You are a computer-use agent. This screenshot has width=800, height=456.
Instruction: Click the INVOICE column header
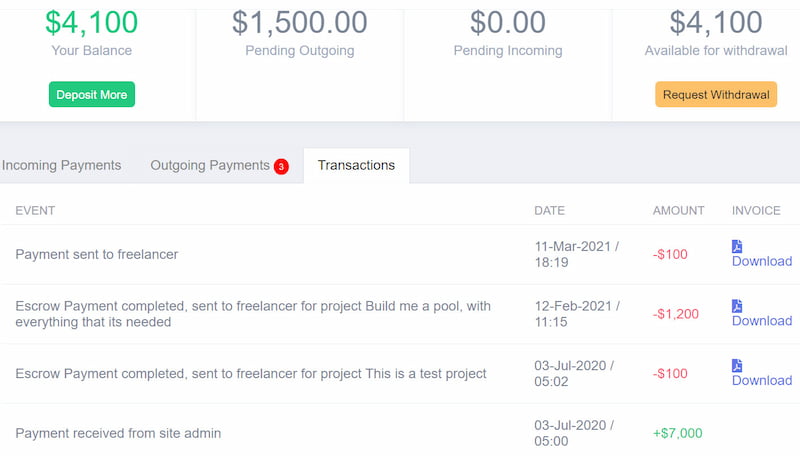pyautogui.click(x=756, y=210)
